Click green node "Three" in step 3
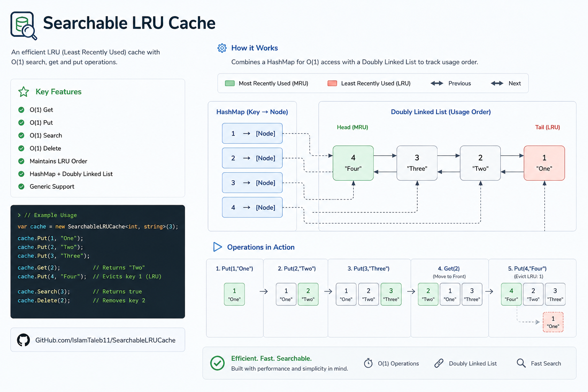 click(x=391, y=294)
